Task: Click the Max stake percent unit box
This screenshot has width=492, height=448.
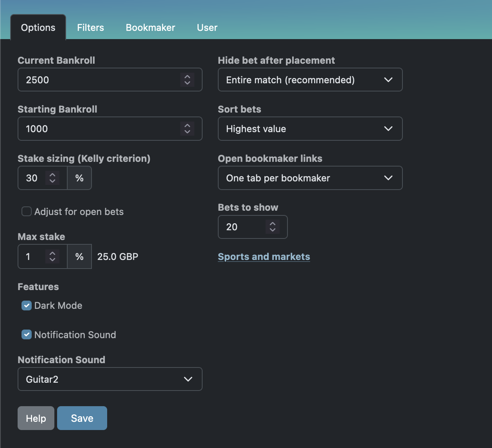Action: coord(79,256)
